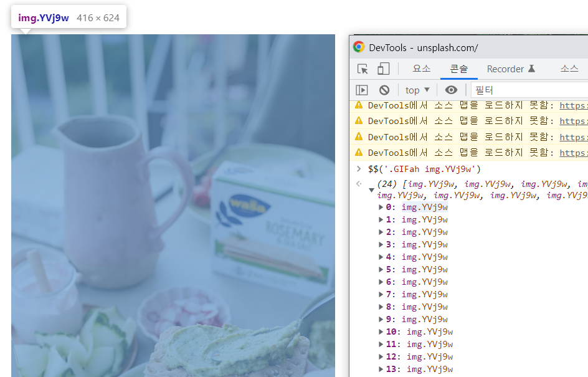Activate the inspect element picker icon

(x=363, y=69)
